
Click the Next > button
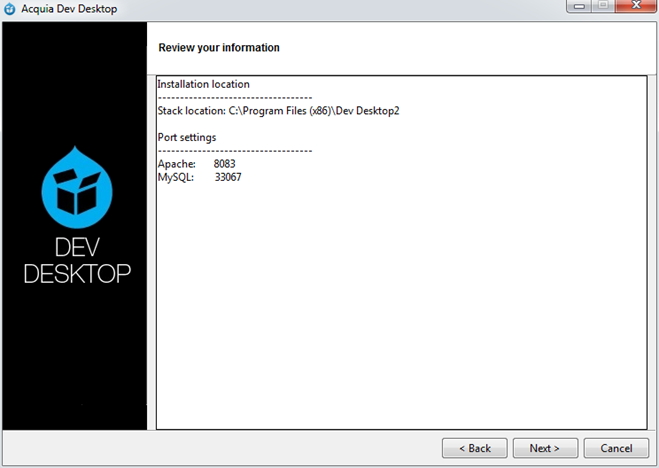(545, 448)
